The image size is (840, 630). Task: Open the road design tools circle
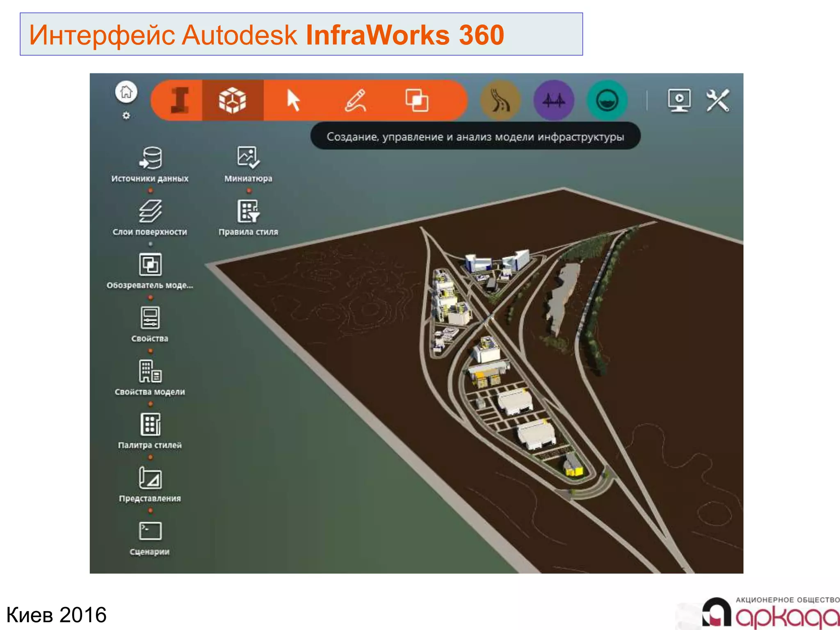[500, 100]
